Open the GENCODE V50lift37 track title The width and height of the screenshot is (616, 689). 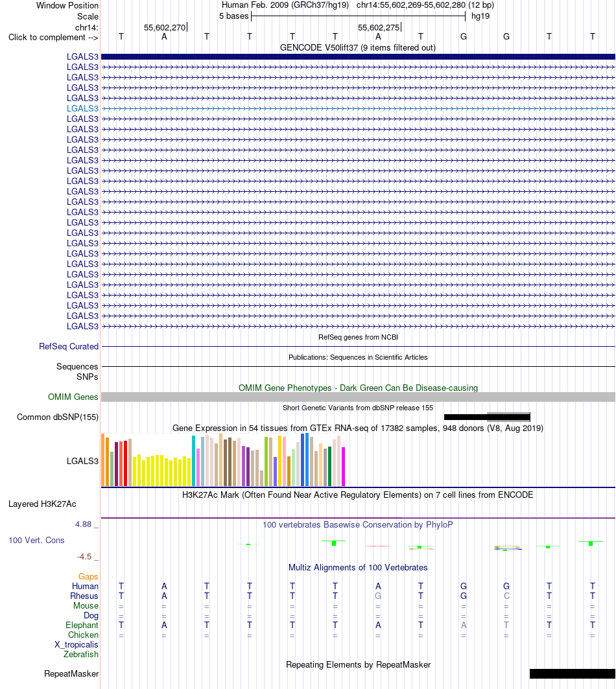pyautogui.click(x=358, y=47)
